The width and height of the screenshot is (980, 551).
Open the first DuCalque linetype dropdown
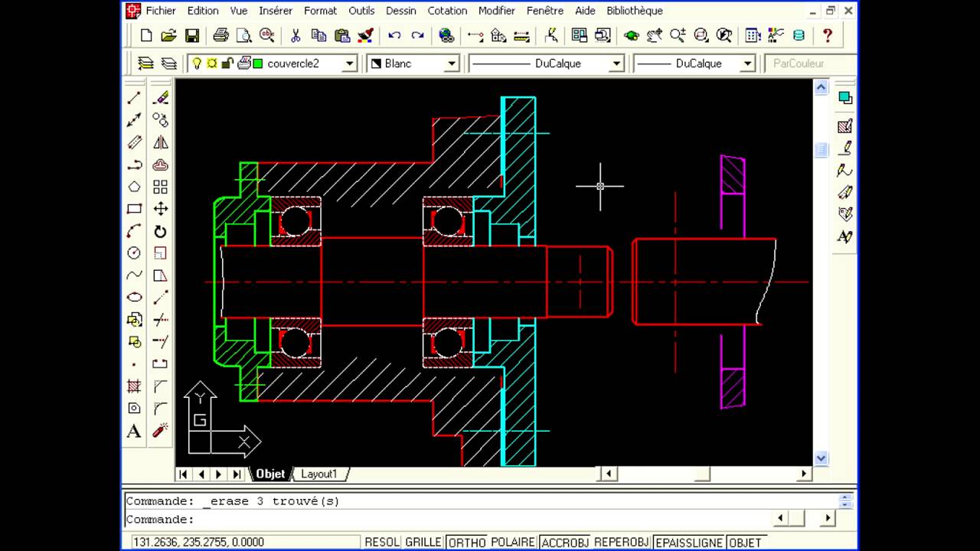(x=616, y=64)
